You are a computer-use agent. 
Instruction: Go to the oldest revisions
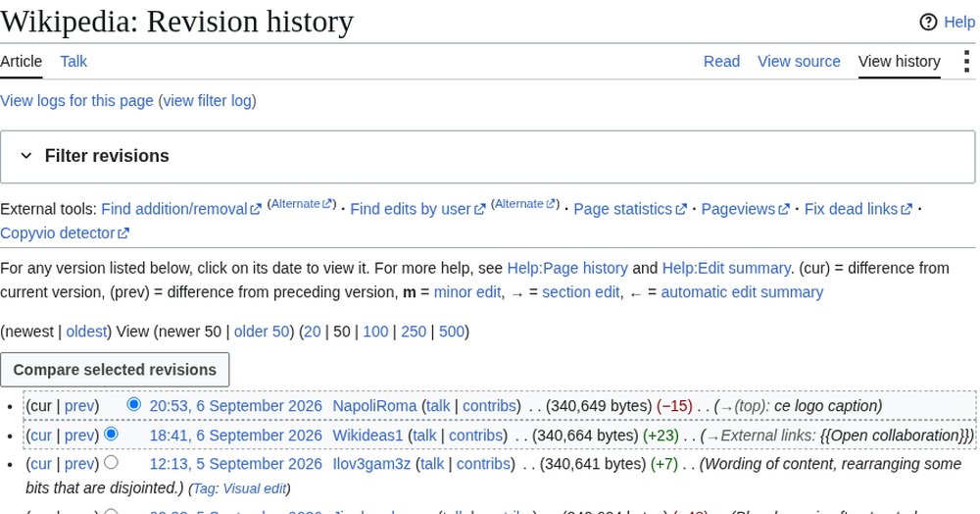(86, 332)
